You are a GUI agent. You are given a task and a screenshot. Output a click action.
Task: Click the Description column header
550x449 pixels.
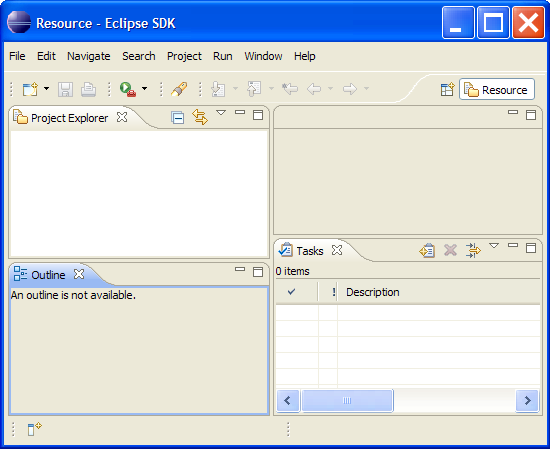tap(439, 292)
